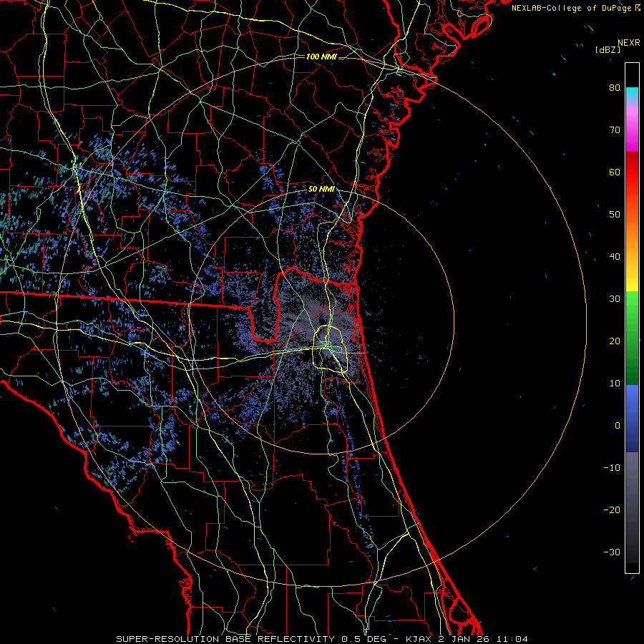Click the NEXLAB-College of DuPage credit text
644x644 pixels.
click(x=571, y=8)
